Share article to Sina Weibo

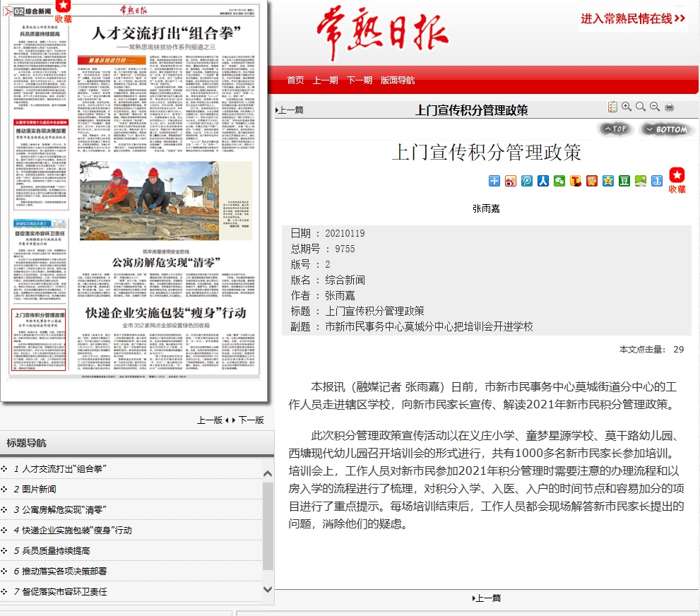[510, 181]
